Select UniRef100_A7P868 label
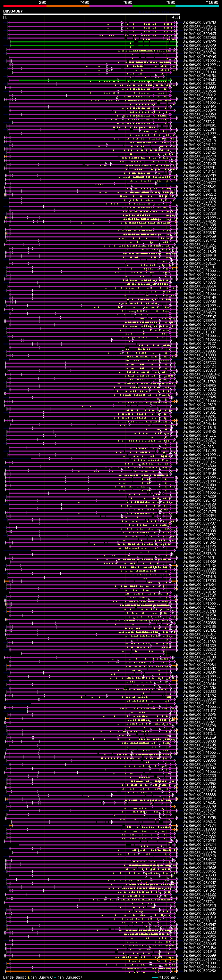 pyautogui.click(x=199, y=198)
